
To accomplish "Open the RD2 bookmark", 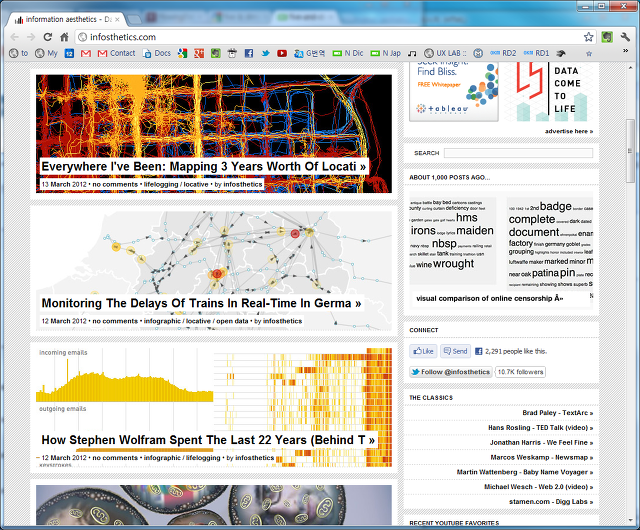I will (x=503, y=53).
